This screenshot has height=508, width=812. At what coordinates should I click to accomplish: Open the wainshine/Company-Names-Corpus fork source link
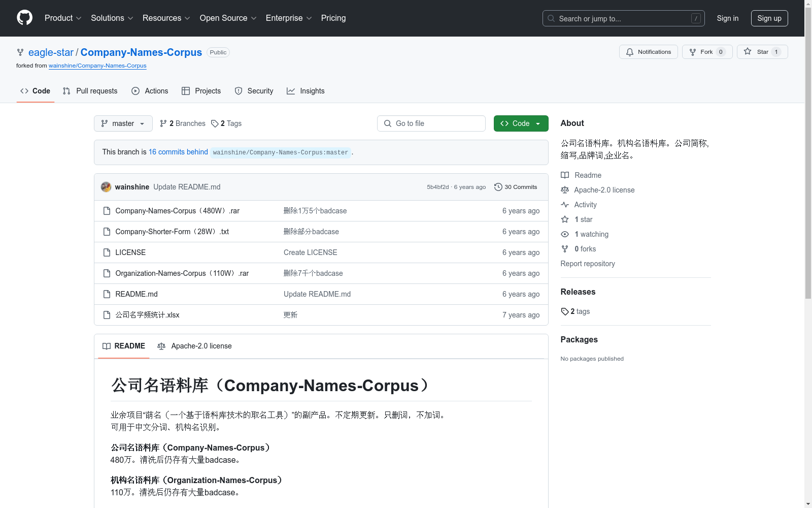pyautogui.click(x=97, y=66)
